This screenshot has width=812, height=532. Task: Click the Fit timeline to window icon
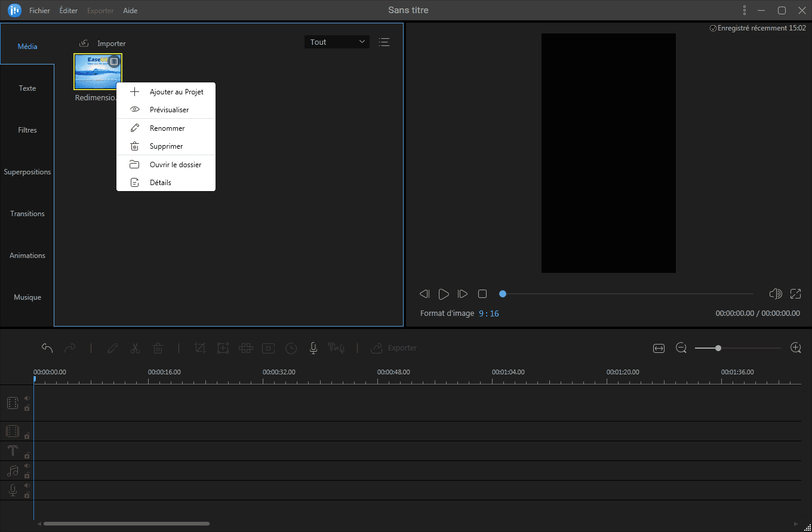click(659, 348)
